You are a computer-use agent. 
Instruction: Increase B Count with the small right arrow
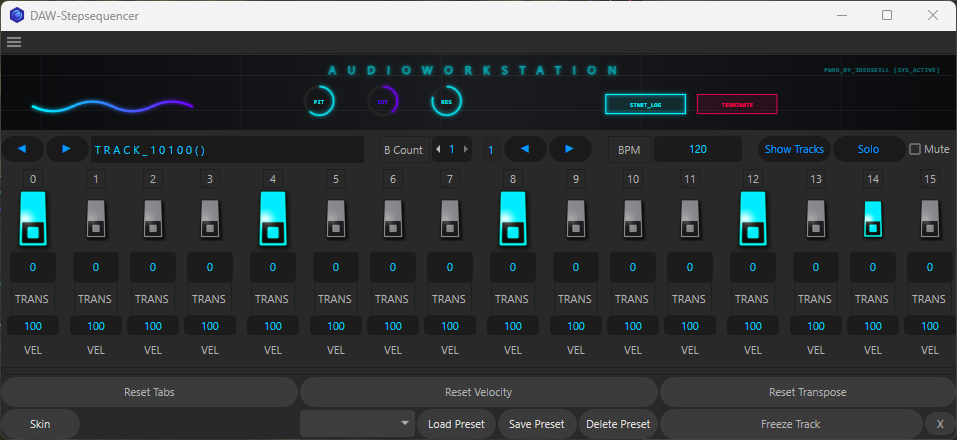[466, 149]
